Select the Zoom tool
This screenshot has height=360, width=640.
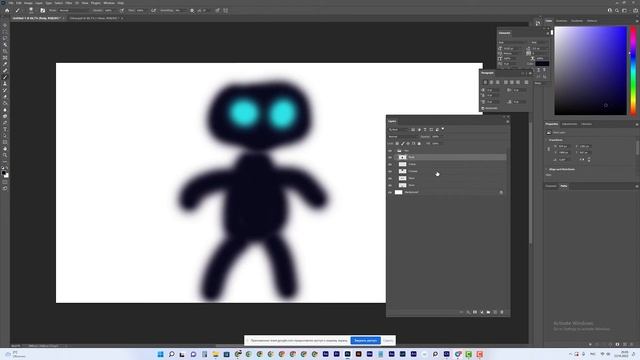point(5,155)
